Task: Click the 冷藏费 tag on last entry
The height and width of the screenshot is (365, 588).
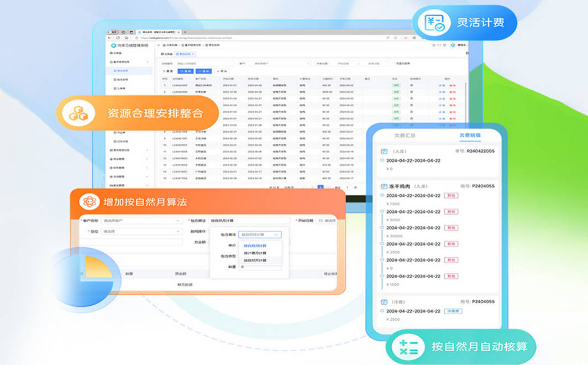Action: click(452, 311)
